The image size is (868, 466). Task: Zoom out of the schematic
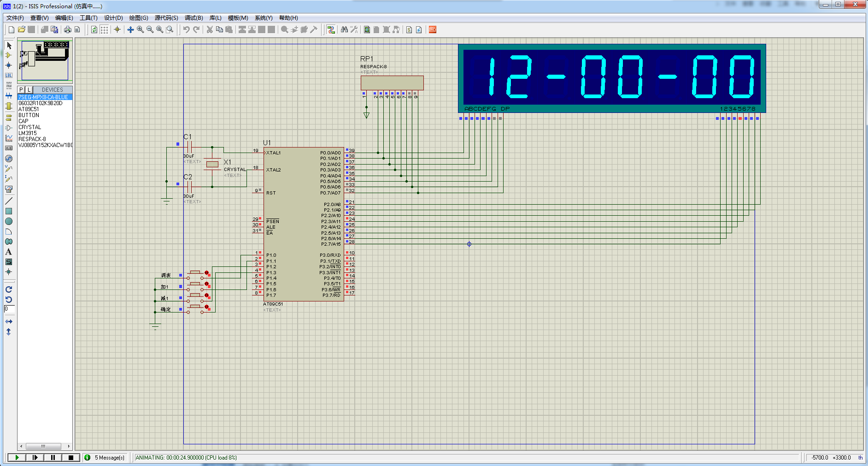pyautogui.click(x=150, y=29)
